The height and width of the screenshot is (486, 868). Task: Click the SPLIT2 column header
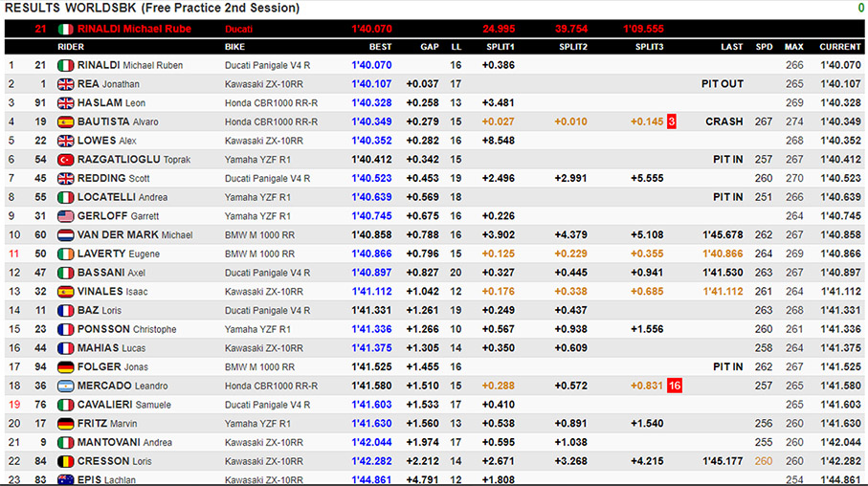click(573, 47)
